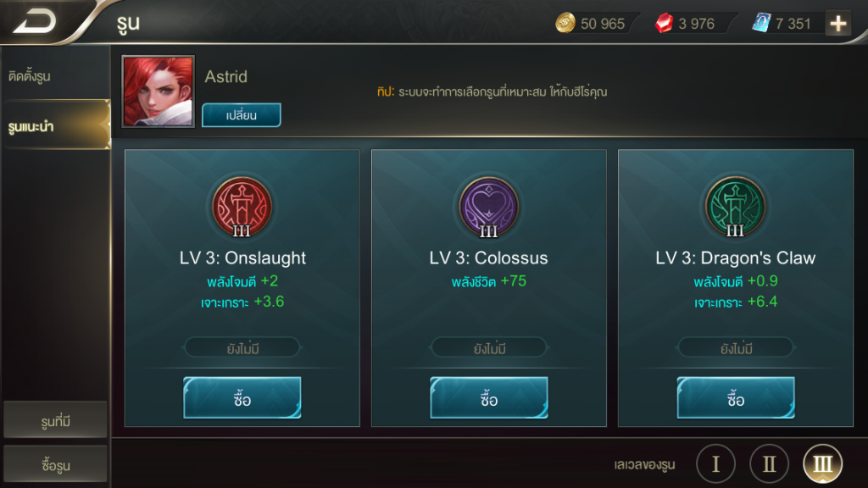The width and height of the screenshot is (868, 488).
Task: Select rune level III
Action: [x=822, y=463]
